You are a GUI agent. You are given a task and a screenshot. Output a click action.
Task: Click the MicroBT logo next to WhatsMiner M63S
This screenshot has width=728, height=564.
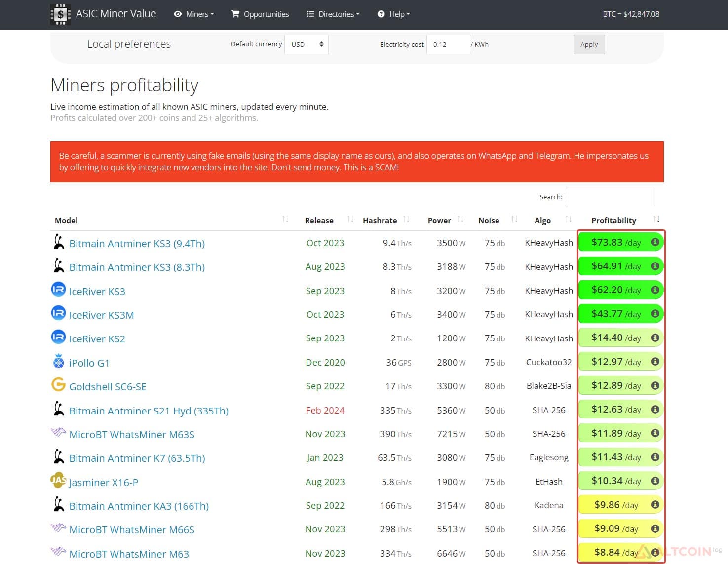[58, 432]
